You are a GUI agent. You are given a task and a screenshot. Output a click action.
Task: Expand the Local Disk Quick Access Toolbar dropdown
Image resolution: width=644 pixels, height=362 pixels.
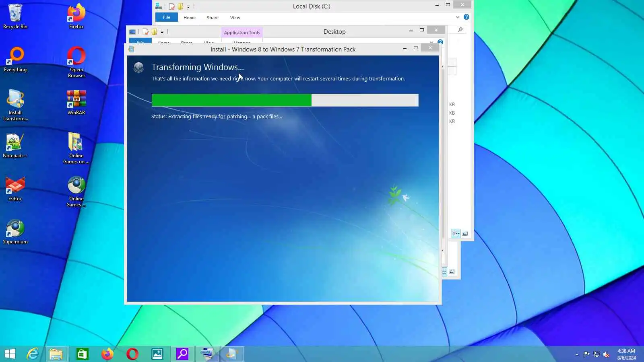pos(188,7)
